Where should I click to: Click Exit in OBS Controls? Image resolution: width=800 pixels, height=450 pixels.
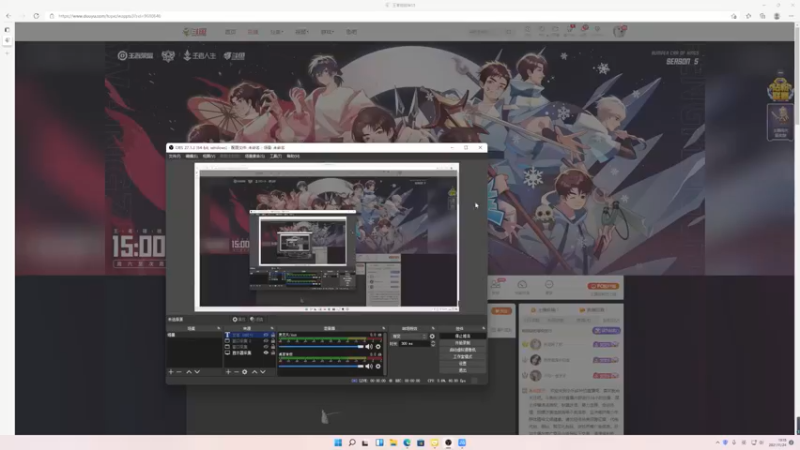462,370
